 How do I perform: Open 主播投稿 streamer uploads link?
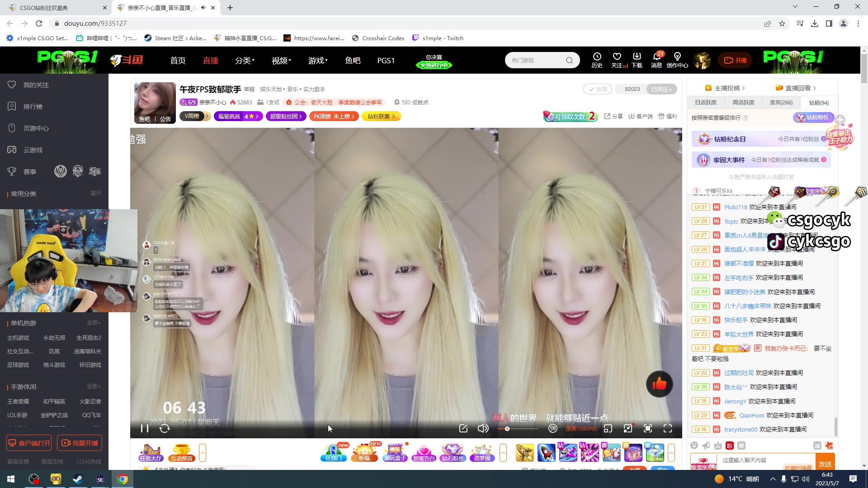click(725, 88)
